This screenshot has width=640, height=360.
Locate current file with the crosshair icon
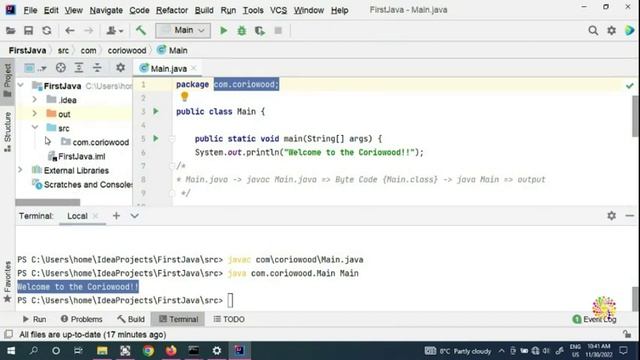click(61, 68)
